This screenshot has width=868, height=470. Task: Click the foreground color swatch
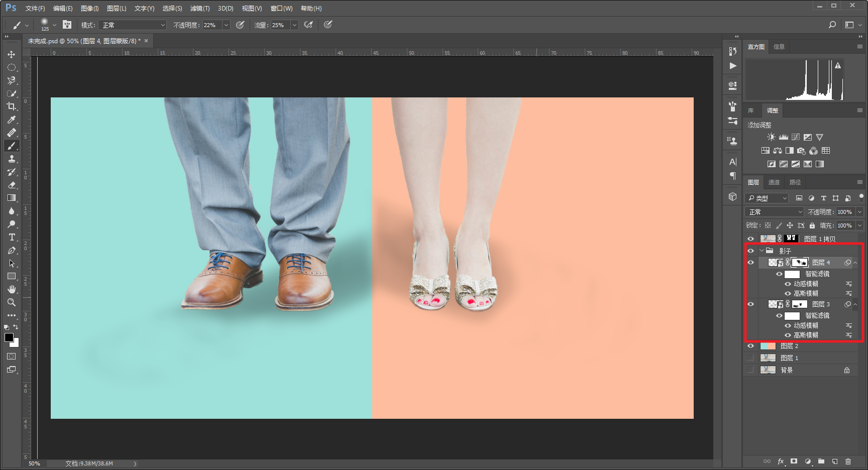pyautogui.click(x=9, y=337)
